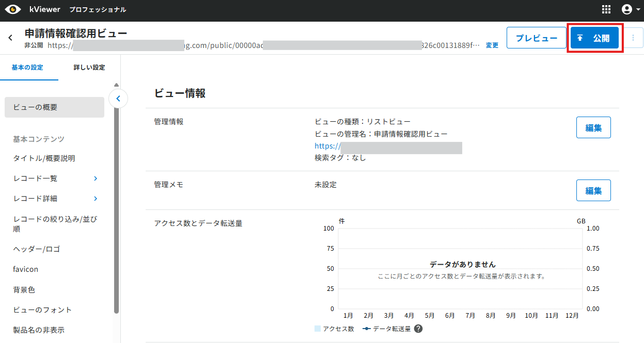Click 変更 link next to URL
The height and width of the screenshot is (343, 644).
pyautogui.click(x=492, y=45)
